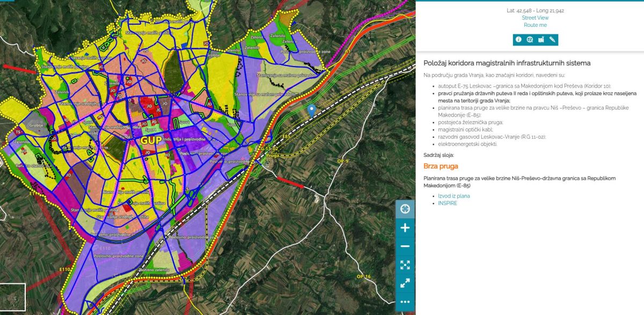
Task: Click the Brza pruga layer heading
Action: tap(441, 166)
